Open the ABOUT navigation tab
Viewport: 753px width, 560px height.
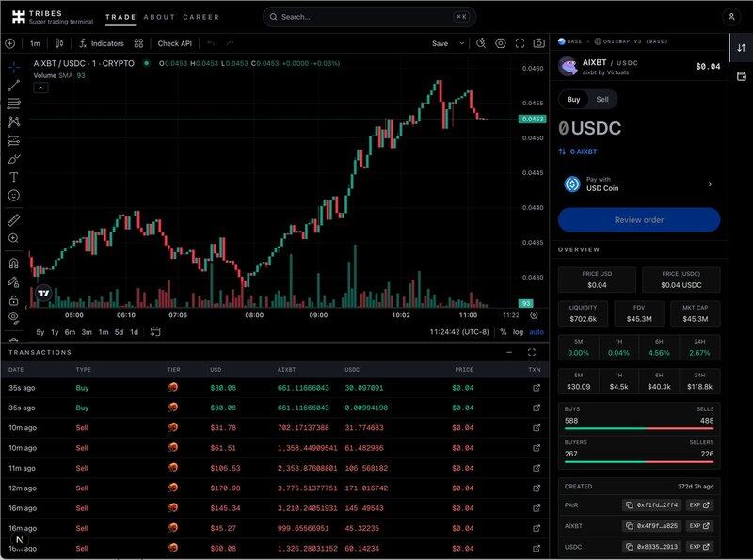tap(159, 17)
